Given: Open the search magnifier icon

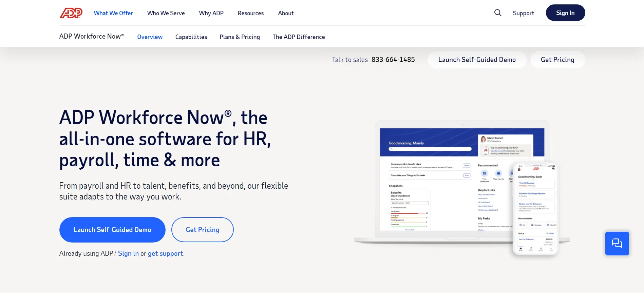Looking at the screenshot, I should pos(498,13).
